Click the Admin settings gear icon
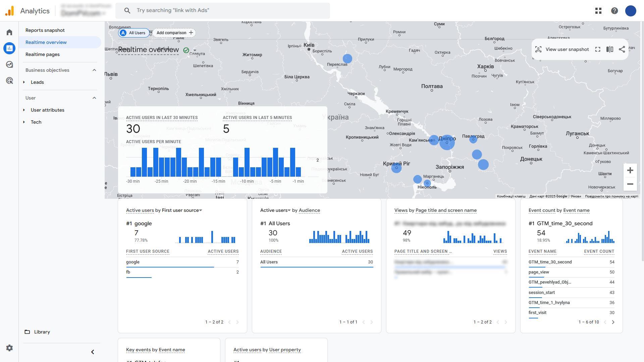644x362 pixels. click(x=9, y=348)
